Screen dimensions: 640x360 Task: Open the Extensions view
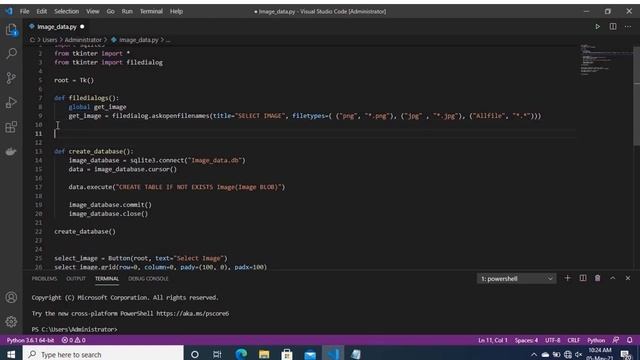[x=11, y=127]
